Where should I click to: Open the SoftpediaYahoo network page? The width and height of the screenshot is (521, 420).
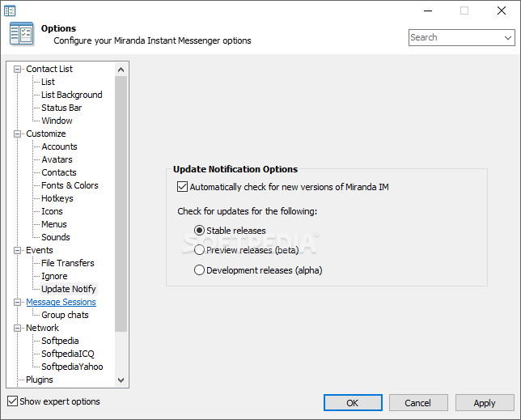coord(72,367)
